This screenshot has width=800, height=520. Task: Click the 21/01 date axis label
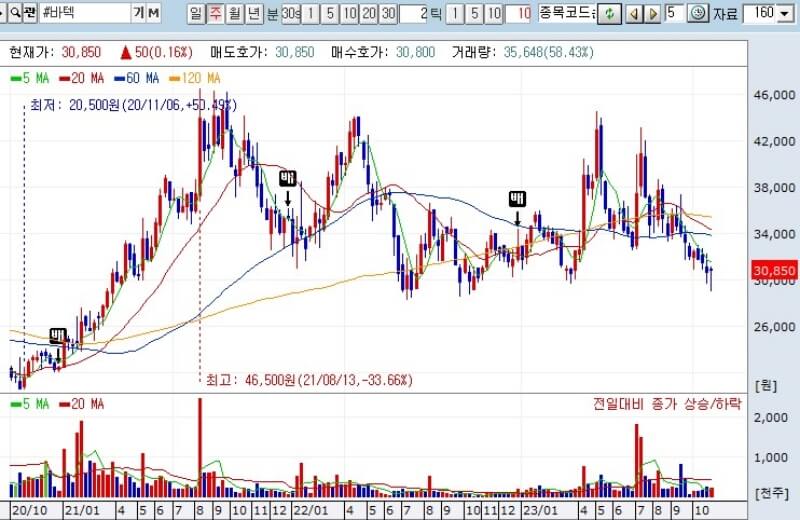pos(83,511)
